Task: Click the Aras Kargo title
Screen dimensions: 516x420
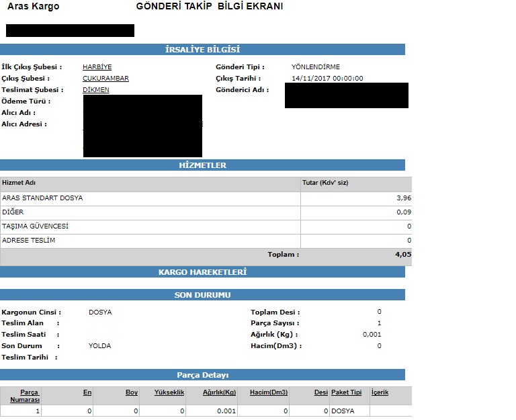Action: click(33, 6)
